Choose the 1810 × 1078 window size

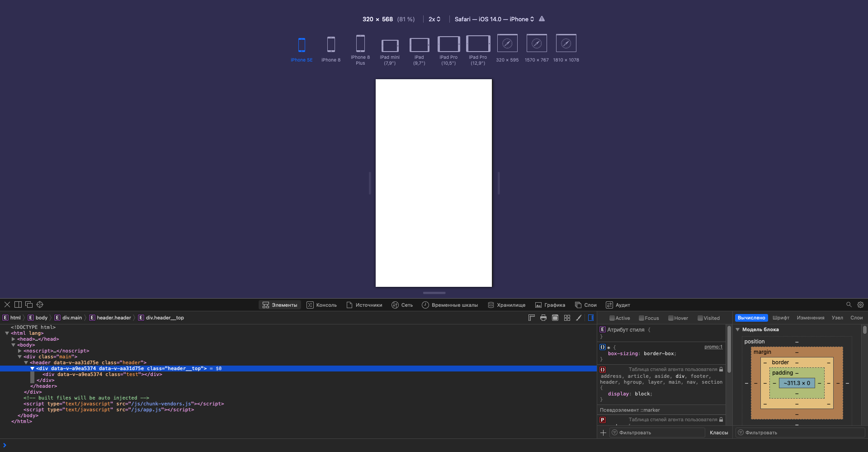pos(566,48)
